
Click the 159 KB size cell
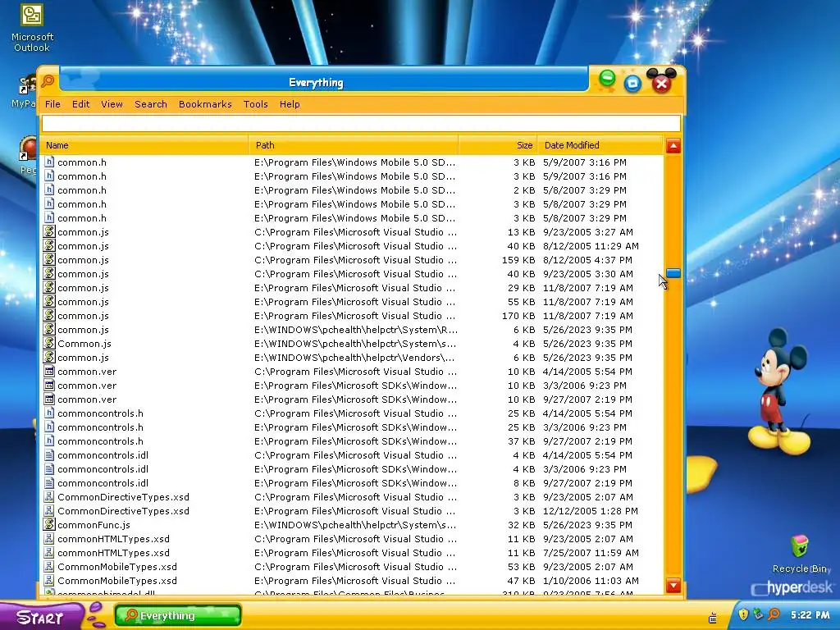point(518,260)
